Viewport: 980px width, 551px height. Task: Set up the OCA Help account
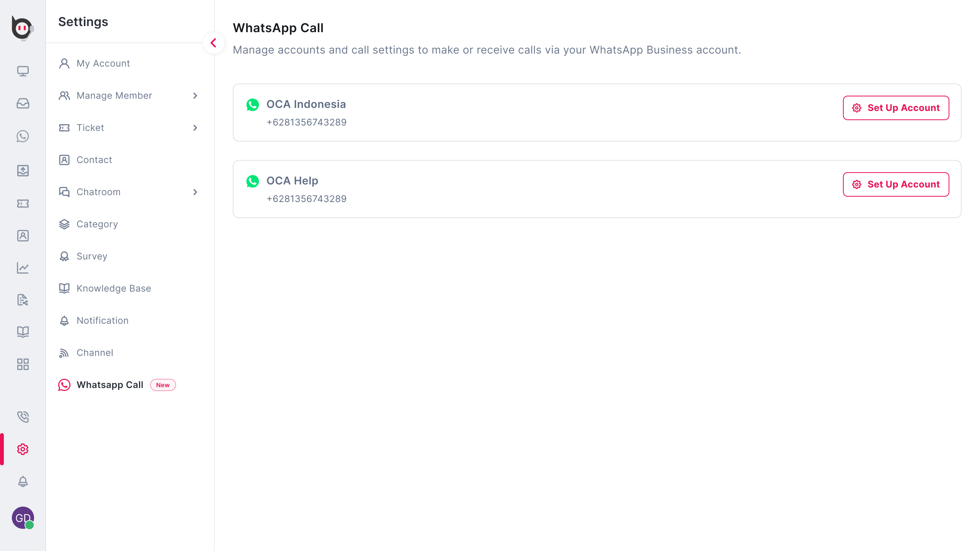click(896, 184)
